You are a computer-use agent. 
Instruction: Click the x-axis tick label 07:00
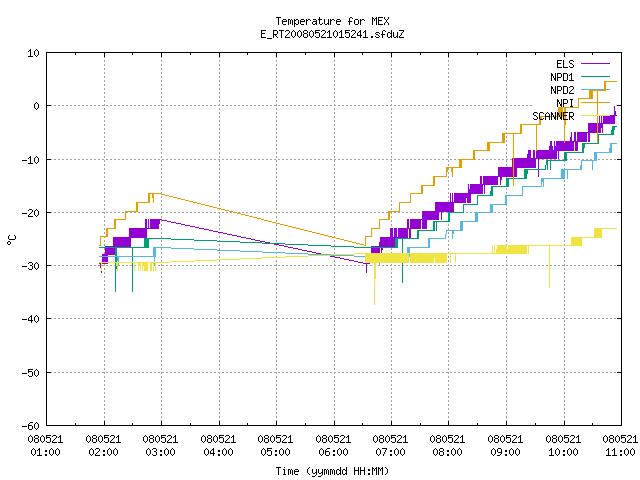click(391, 452)
